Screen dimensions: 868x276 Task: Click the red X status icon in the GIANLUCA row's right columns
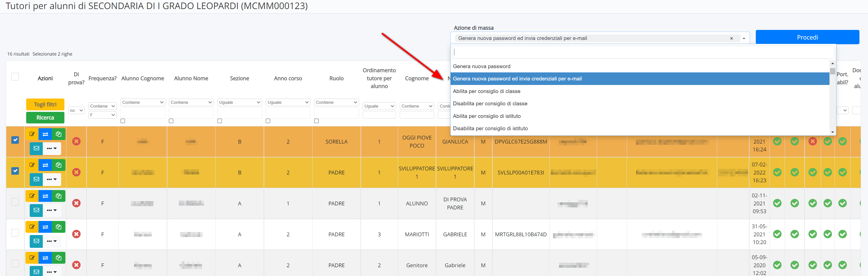[812, 141]
